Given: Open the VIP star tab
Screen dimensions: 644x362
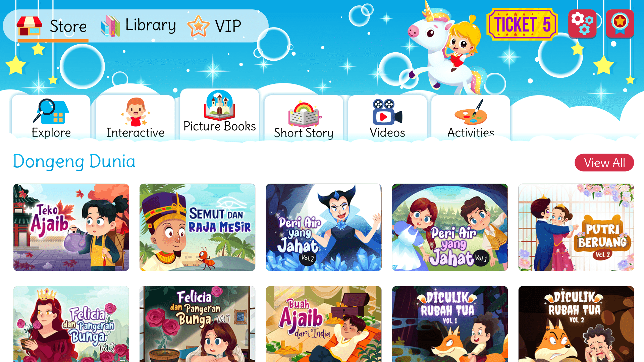Looking at the screenshot, I should point(214,25).
